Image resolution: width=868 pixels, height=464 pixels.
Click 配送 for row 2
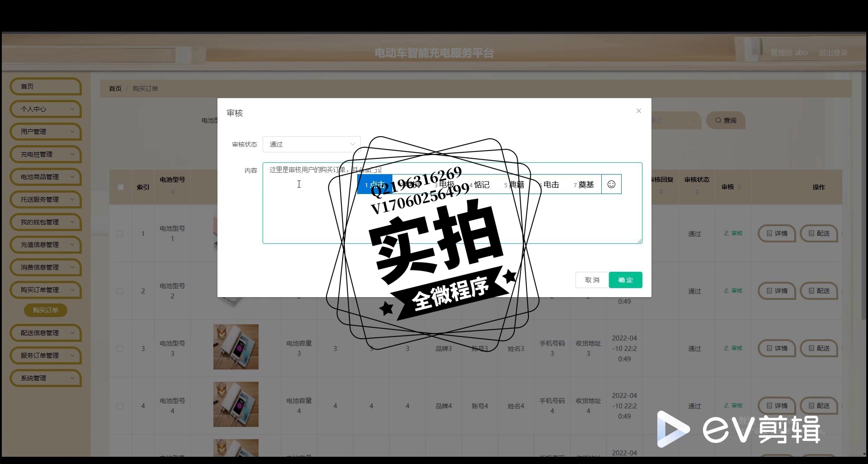pyautogui.click(x=819, y=291)
